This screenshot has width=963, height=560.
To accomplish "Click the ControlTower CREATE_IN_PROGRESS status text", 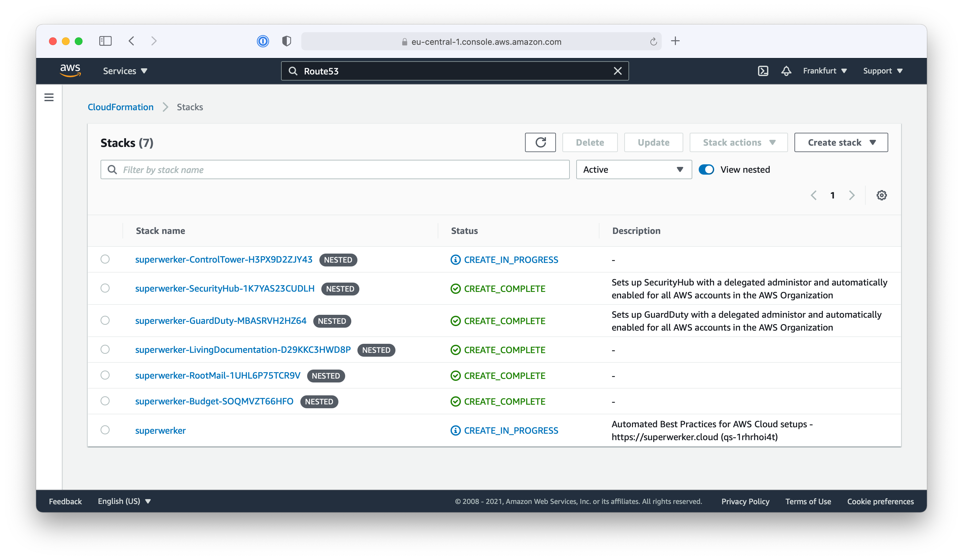I will (511, 260).
